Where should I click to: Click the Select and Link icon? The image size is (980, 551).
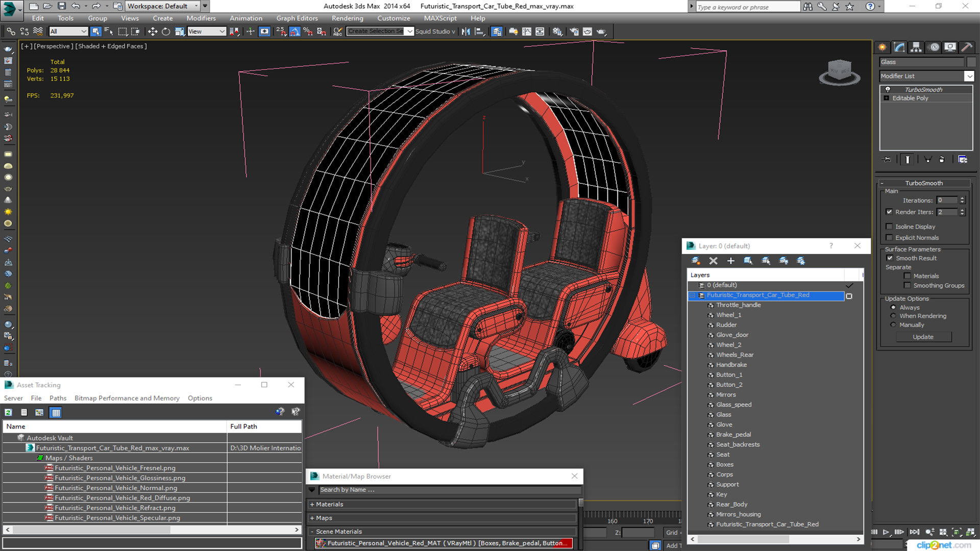click(x=11, y=32)
